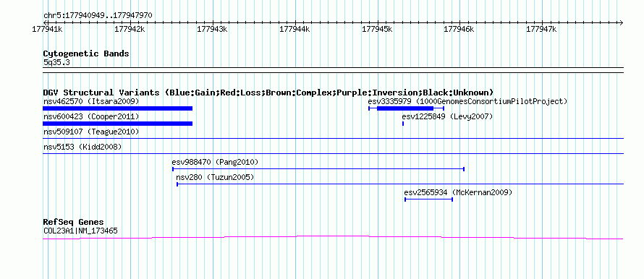Click the magenta COL23A1 gene line
This screenshot has width=644, height=279.
coord(333,237)
